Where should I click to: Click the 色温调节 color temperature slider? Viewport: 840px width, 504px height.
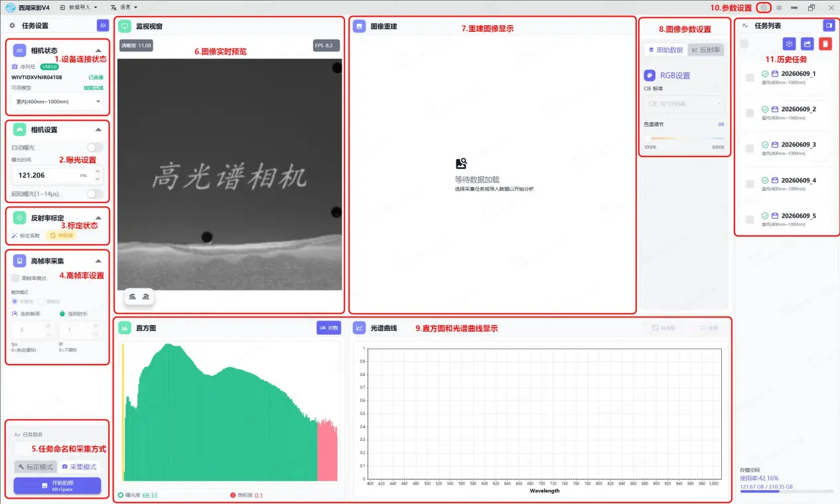(684, 138)
